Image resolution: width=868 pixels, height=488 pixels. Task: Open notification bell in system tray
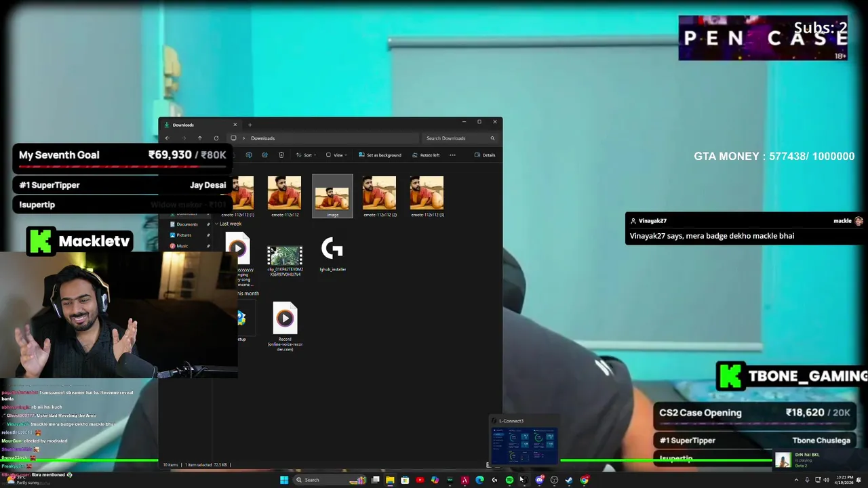tap(859, 480)
